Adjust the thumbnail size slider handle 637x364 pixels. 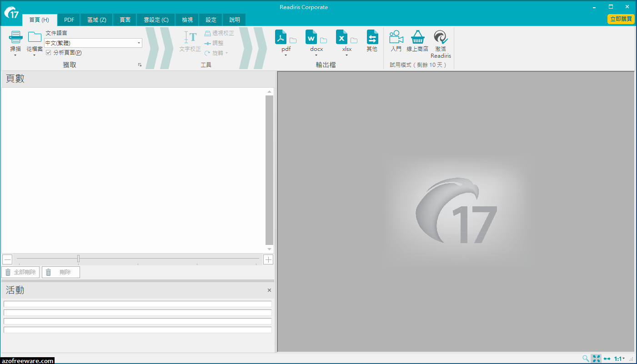tap(78, 259)
